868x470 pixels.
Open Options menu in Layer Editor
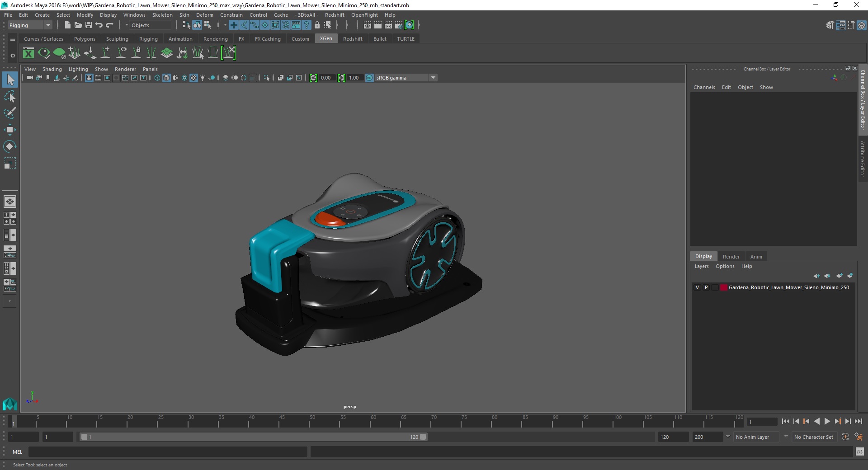coord(725,266)
